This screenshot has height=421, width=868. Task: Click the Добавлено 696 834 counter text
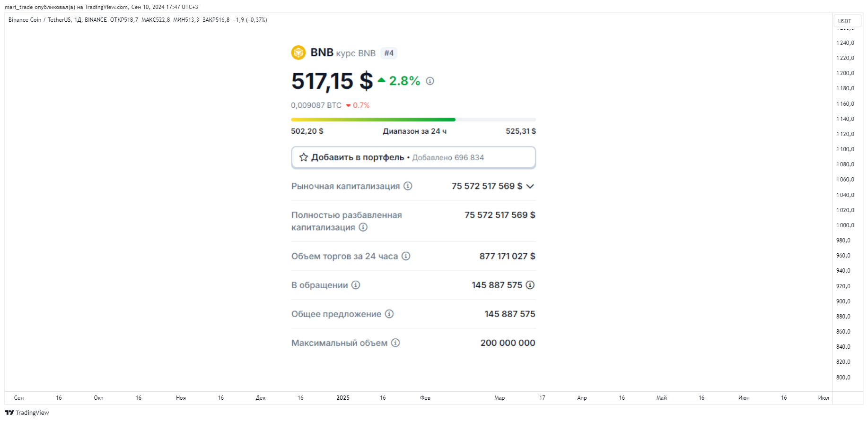448,158
